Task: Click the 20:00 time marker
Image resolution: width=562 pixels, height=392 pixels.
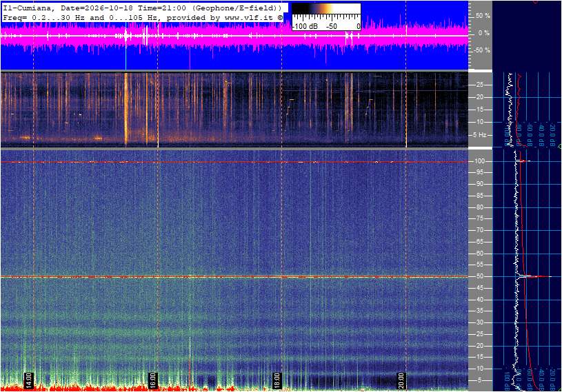Action: click(401, 380)
